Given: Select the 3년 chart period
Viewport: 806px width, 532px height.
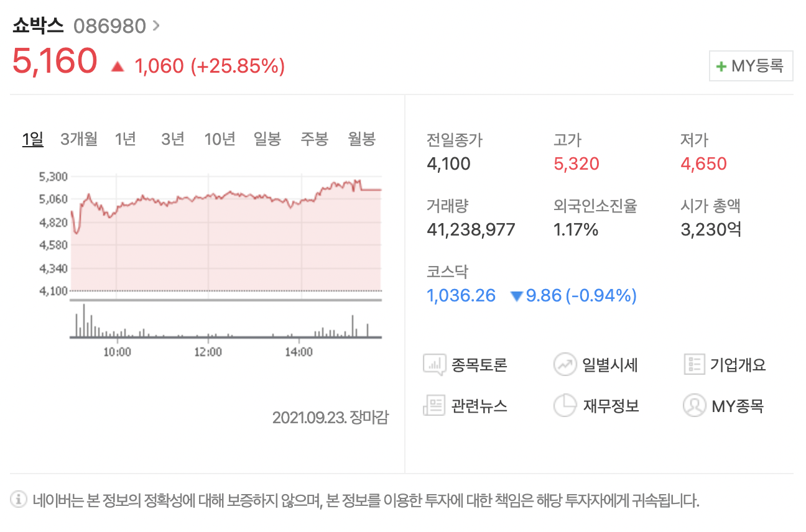Looking at the screenshot, I should (172, 139).
